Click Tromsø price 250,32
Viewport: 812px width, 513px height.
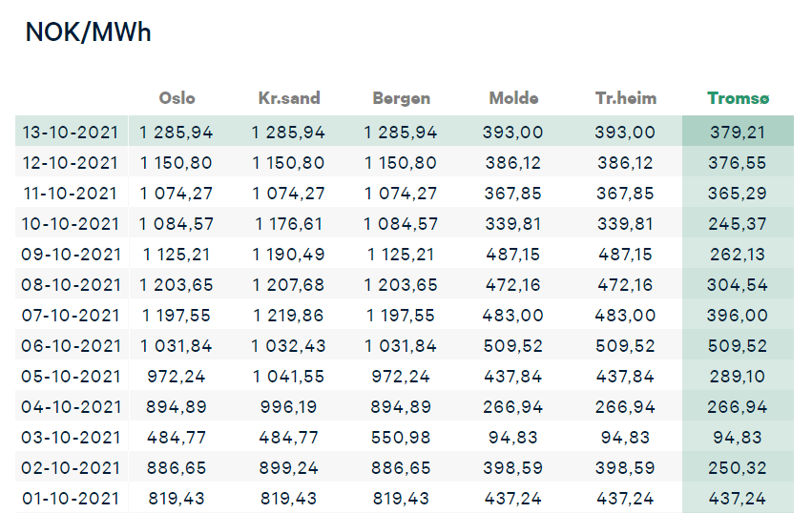[x=738, y=468]
